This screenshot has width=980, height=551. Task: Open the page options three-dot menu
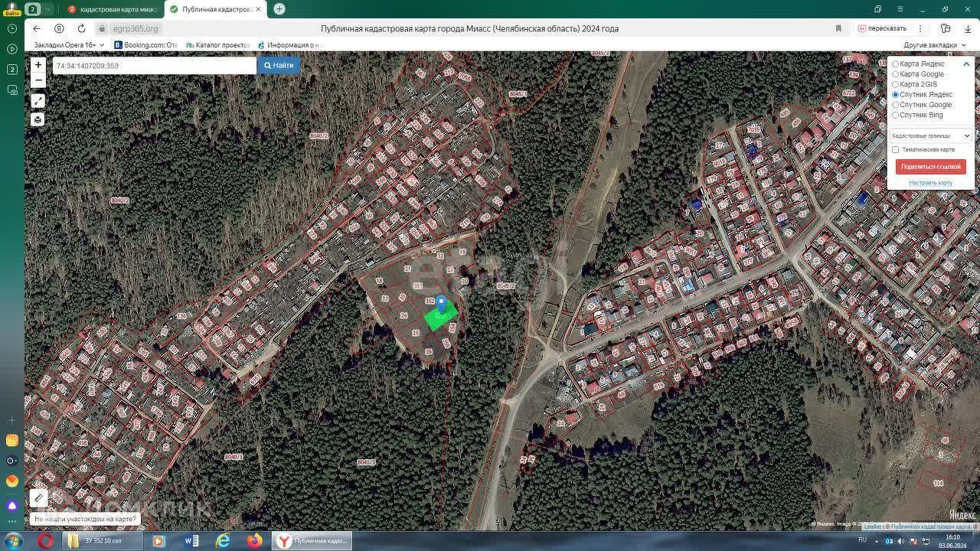[920, 28]
